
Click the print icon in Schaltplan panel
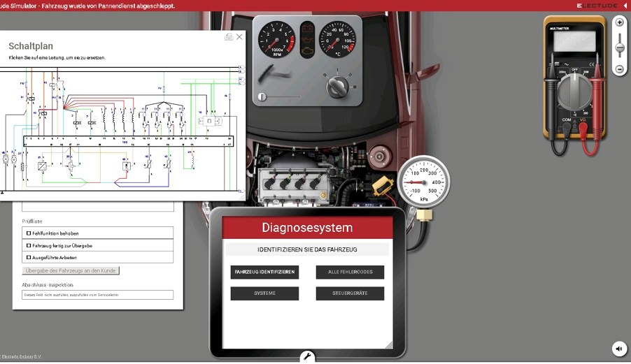click(x=229, y=37)
